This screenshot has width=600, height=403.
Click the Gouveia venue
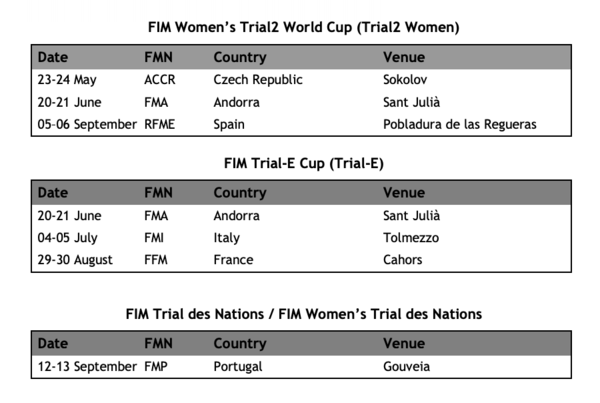pos(406,367)
